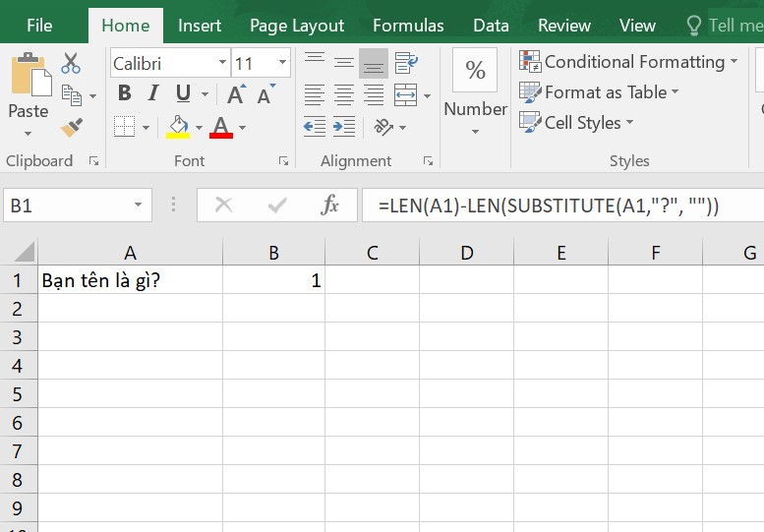This screenshot has height=532, width=764.
Task: Open Clipboard dialog launcher
Action: (94, 161)
